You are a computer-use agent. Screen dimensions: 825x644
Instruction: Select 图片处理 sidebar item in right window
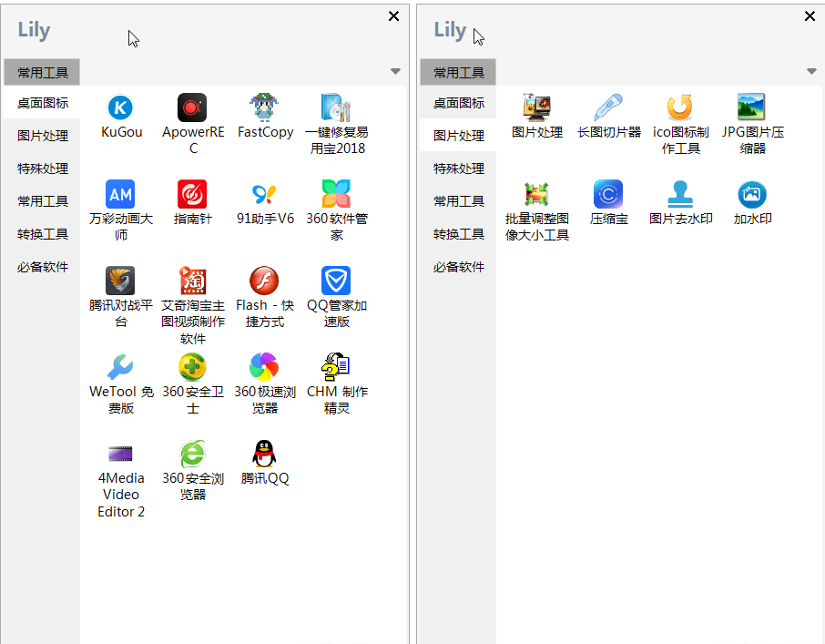click(x=458, y=136)
